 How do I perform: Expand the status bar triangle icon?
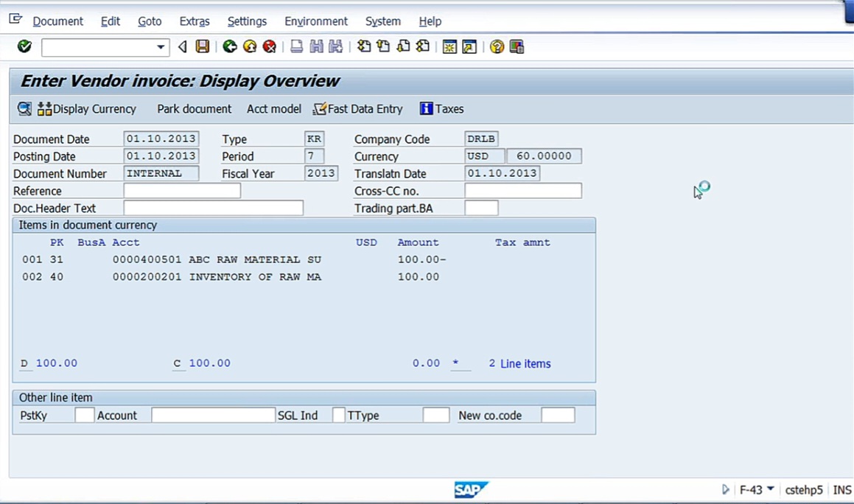726,489
